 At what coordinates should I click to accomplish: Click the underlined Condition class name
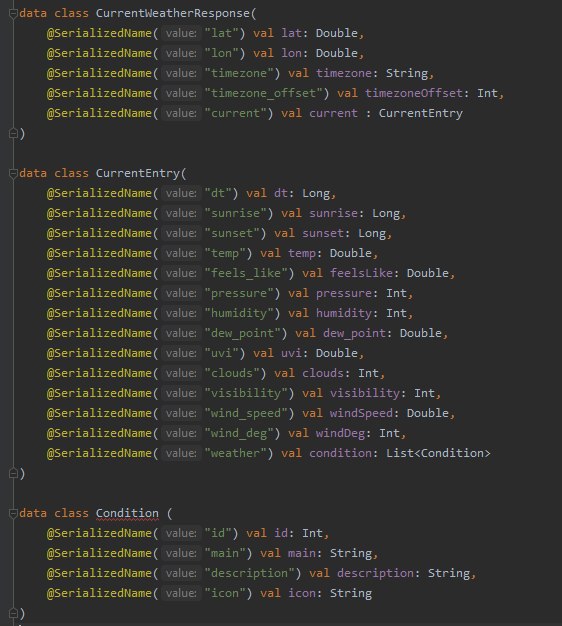(x=127, y=513)
